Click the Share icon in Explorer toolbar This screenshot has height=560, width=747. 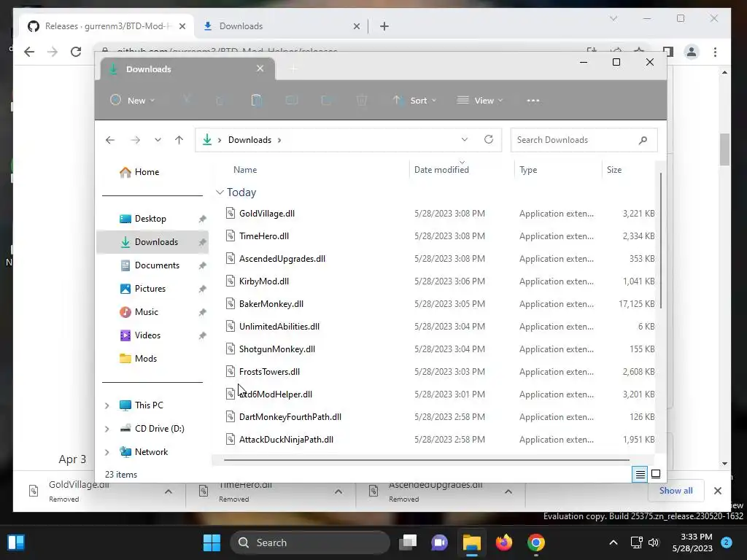click(x=327, y=101)
